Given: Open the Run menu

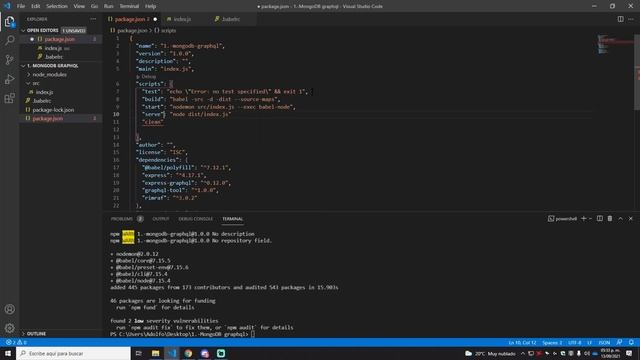Looking at the screenshot, I should coord(109,6).
